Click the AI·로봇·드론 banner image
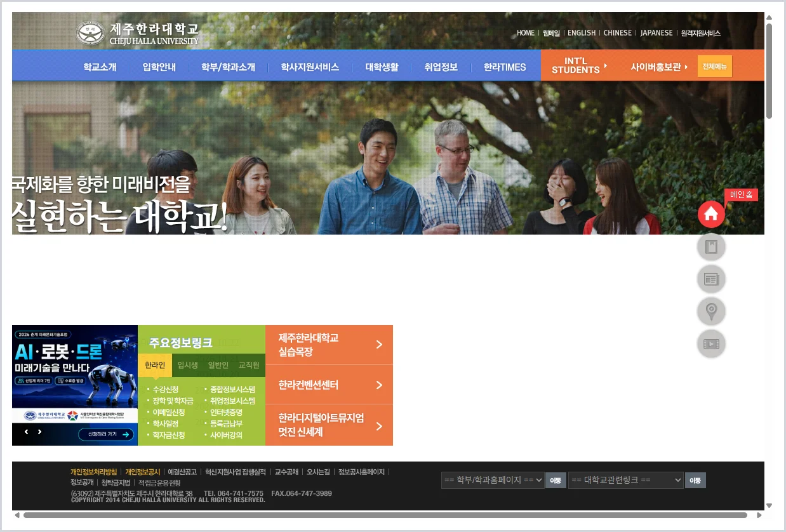The width and height of the screenshot is (786, 532). pos(75,385)
